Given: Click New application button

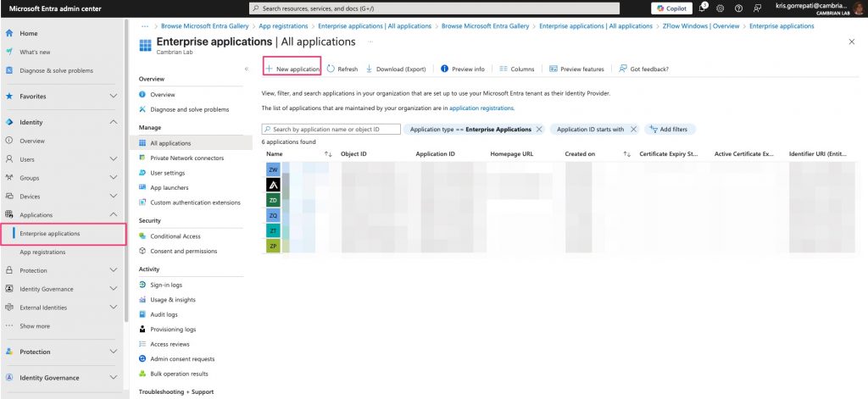Looking at the screenshot, I should (292, 69).
